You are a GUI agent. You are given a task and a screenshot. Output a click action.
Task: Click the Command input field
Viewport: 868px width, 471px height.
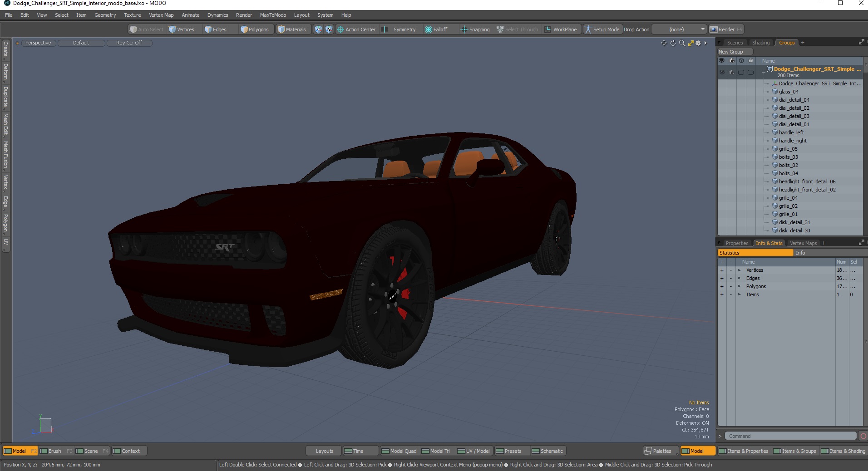click(790, 436)
